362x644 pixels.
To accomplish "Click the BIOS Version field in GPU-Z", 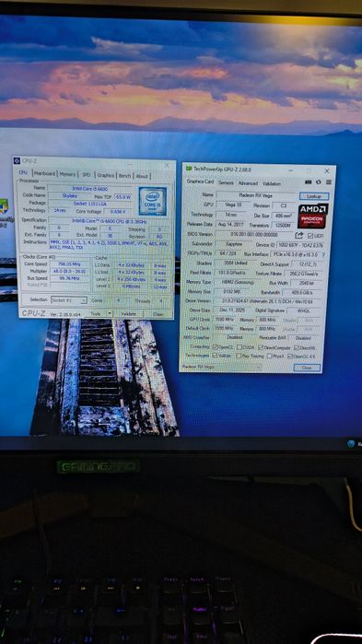I will 254,235.
